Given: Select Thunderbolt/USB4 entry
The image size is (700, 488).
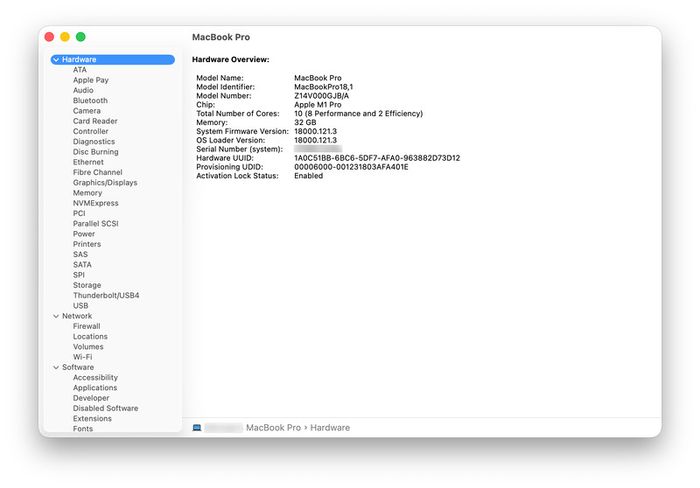Looking at the screenshot, I should 106,296.
